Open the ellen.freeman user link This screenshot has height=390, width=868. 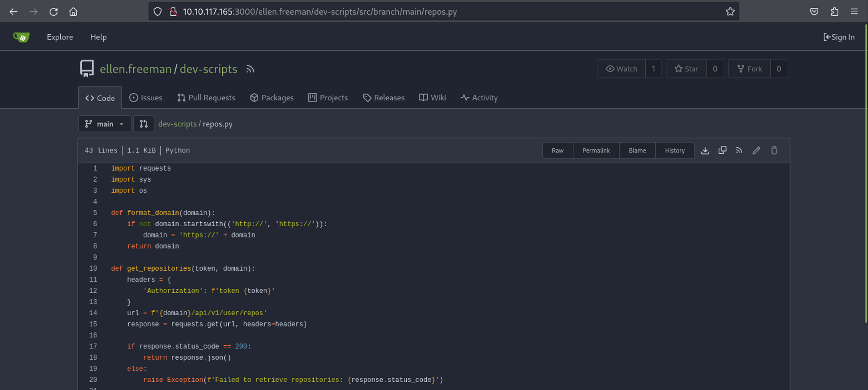(x=135, y=69)
